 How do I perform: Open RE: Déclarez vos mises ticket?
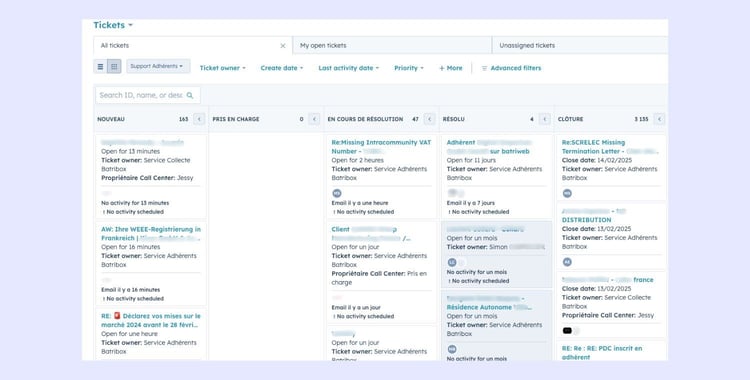pyautogui.click(x=151, y=320)
